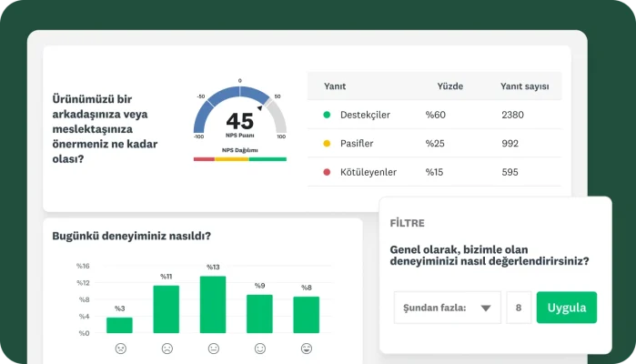Screen dimensions: 636x364
Task: Click the Yüzde column header
Action: pos(450,86)
